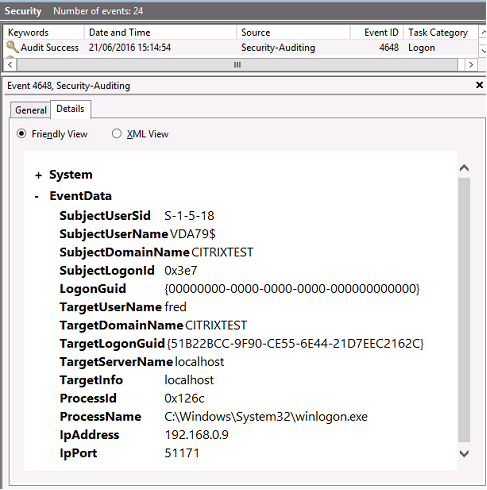Switch to the Details tab
This screenshot has height=490, width=487.
[70, 109]
